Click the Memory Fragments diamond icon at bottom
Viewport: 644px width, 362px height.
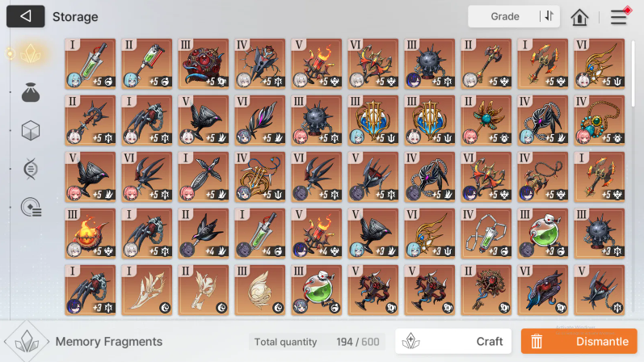(x=27, y=342)
